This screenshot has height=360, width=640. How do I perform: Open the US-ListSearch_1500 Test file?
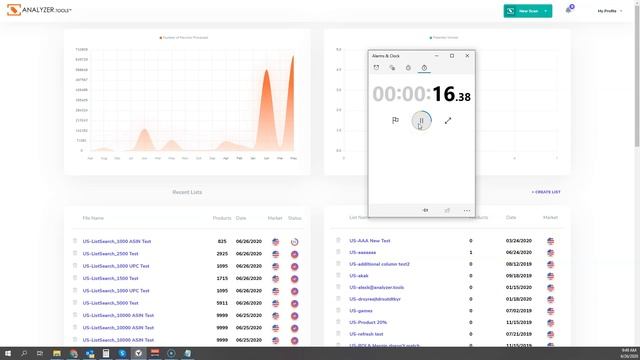click(110, 278)
